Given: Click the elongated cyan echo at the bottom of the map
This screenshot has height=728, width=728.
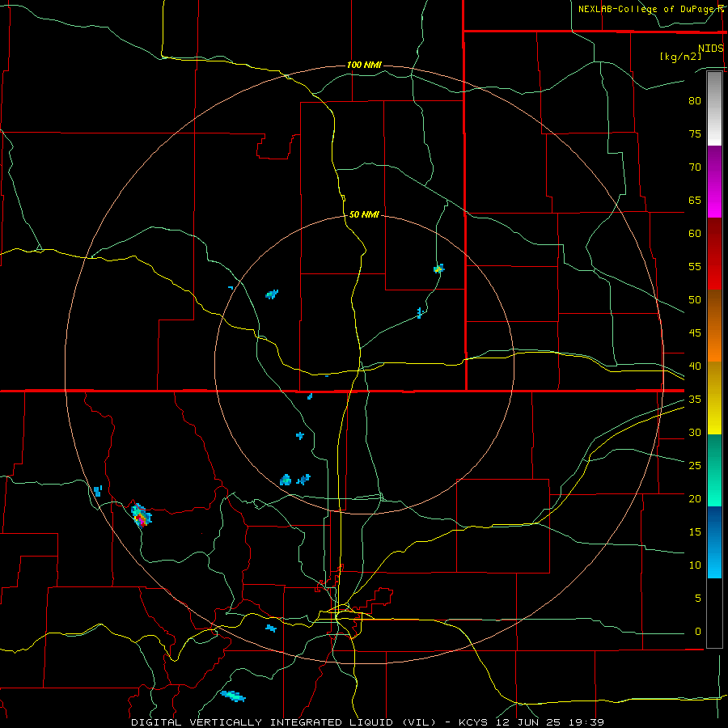Looking at the screenshot, I should tap(233, 696).
